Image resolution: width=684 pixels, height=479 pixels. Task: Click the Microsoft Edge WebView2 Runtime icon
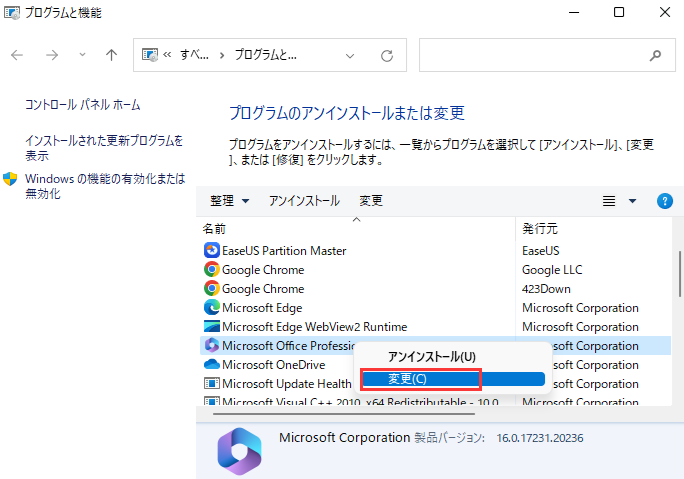[x=211, y=327]
